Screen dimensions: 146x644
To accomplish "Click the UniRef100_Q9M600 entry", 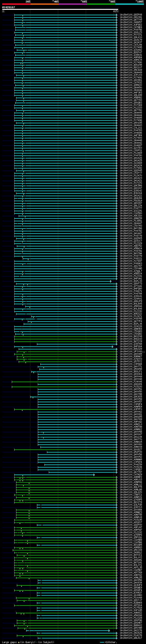I will pos(131,85).
